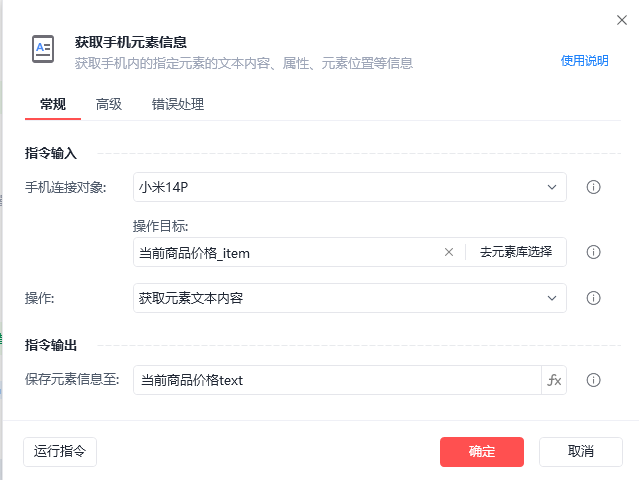Click the info icon beside 保存元素信息至
This screenshot has width=639, height=480.
click(x=593, y=380)
